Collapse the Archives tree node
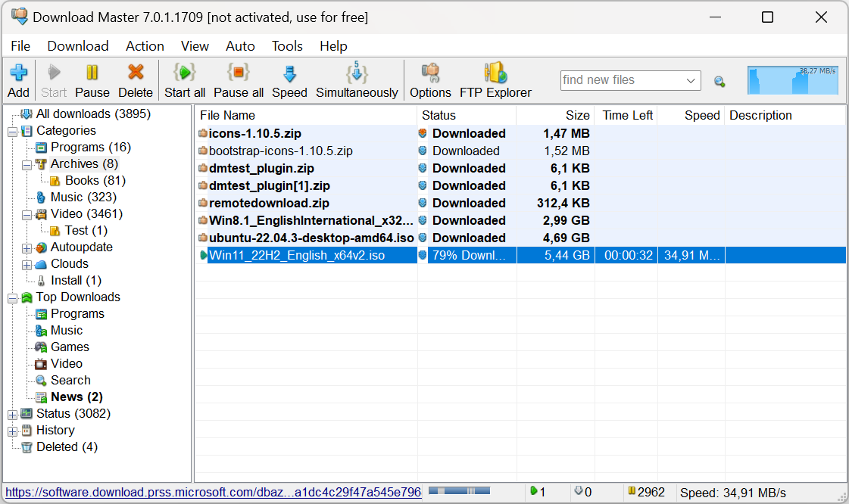This screenshot has height=504, width=849. click(27, 164)
